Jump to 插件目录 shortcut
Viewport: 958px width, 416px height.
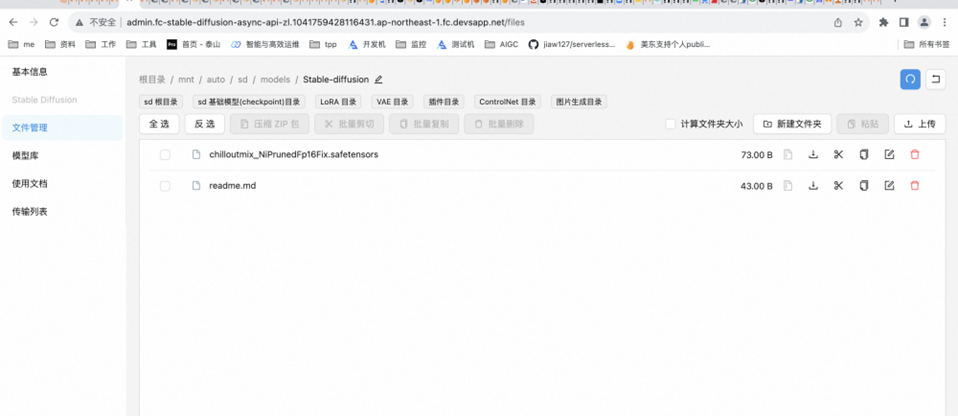tap(444, 102)
